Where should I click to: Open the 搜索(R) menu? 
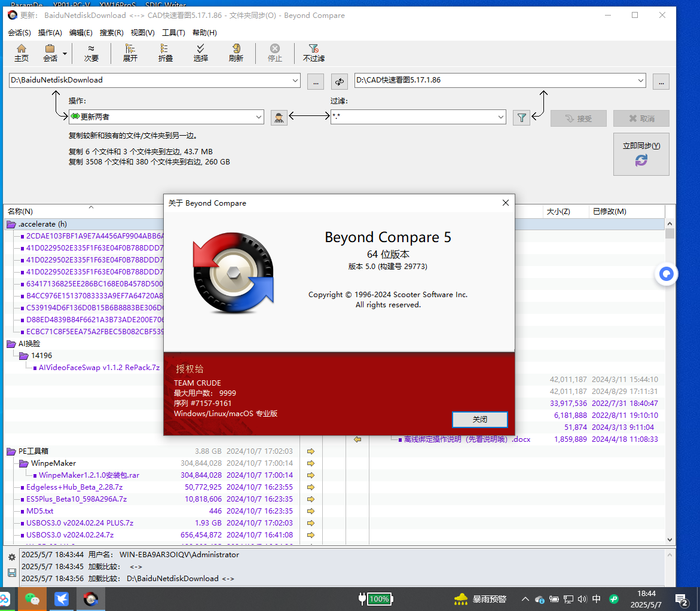coord(112,33)
